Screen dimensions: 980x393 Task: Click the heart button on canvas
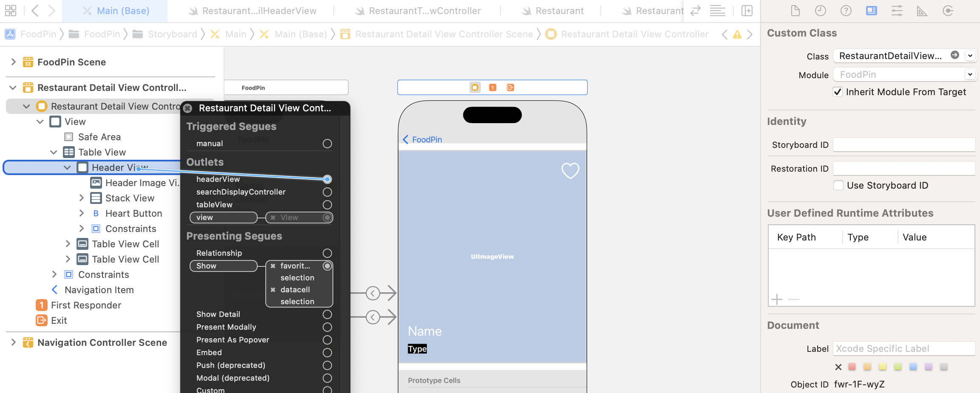[570, 171]
